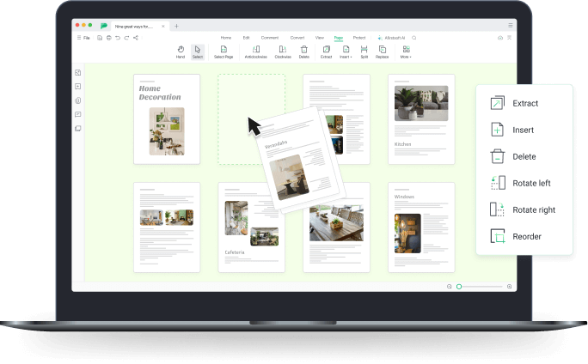This screenshot has width=588, height=364.
Task: Add a new document tab with plus
Action: tap(176, 26)
